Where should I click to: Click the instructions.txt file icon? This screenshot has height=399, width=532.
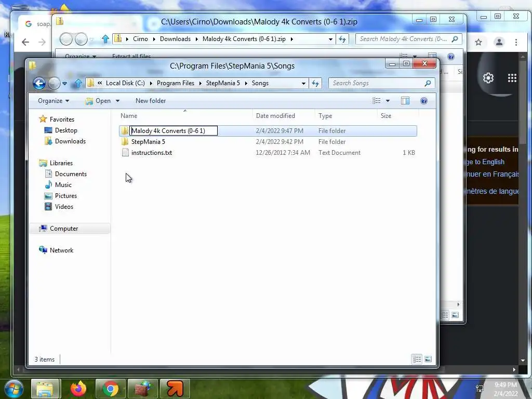click(x=125, y=153)
